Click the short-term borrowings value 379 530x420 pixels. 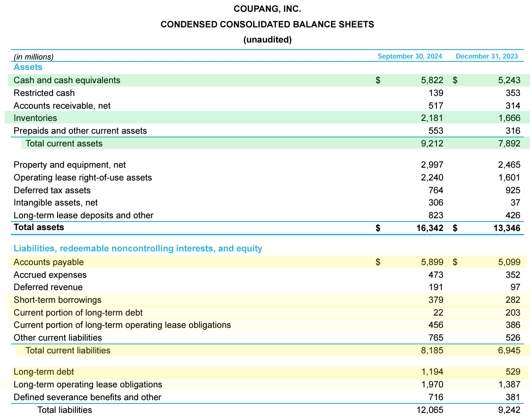pyautogui.click(x=436, y=300)
